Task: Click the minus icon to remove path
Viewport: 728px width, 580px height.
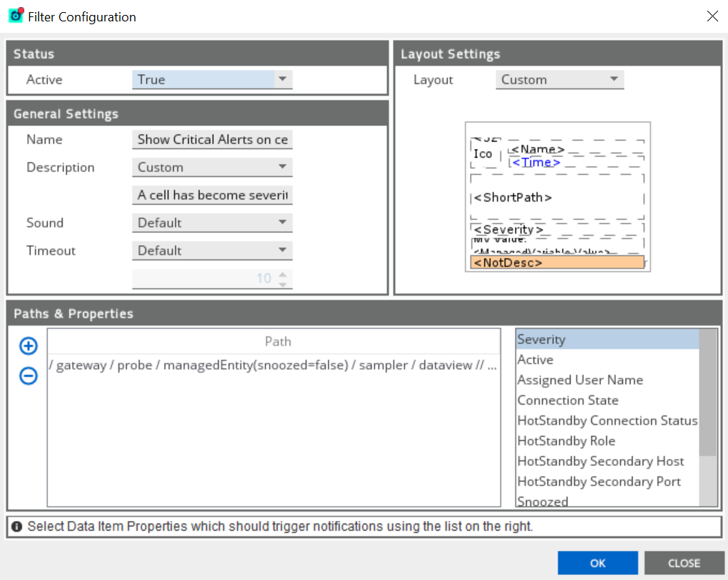Action: tap(28, 376)
